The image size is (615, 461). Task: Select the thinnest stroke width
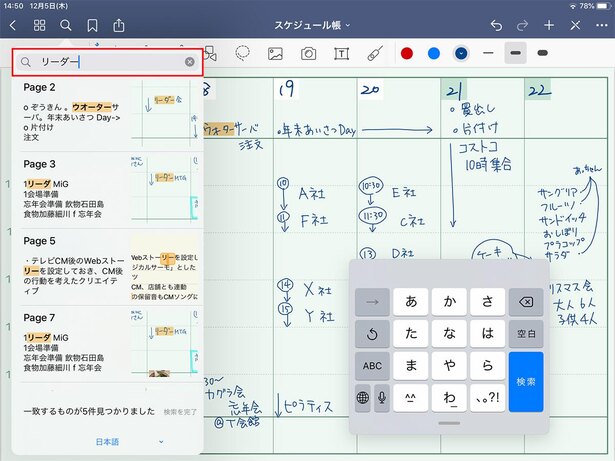(488, 53)
